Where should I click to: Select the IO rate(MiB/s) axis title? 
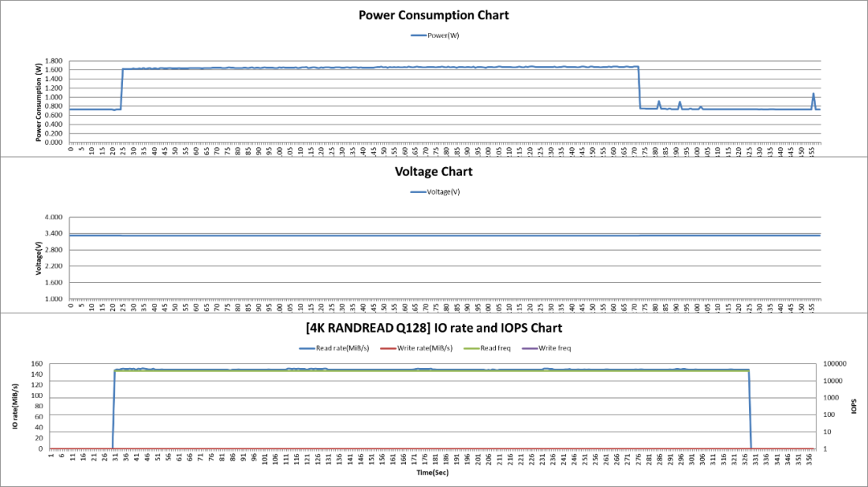point(15,406)
